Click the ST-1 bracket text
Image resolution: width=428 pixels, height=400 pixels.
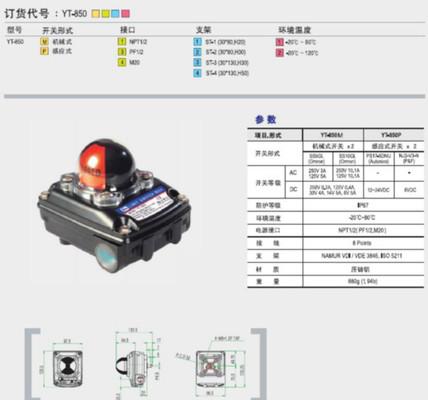(x=225, y=42)
